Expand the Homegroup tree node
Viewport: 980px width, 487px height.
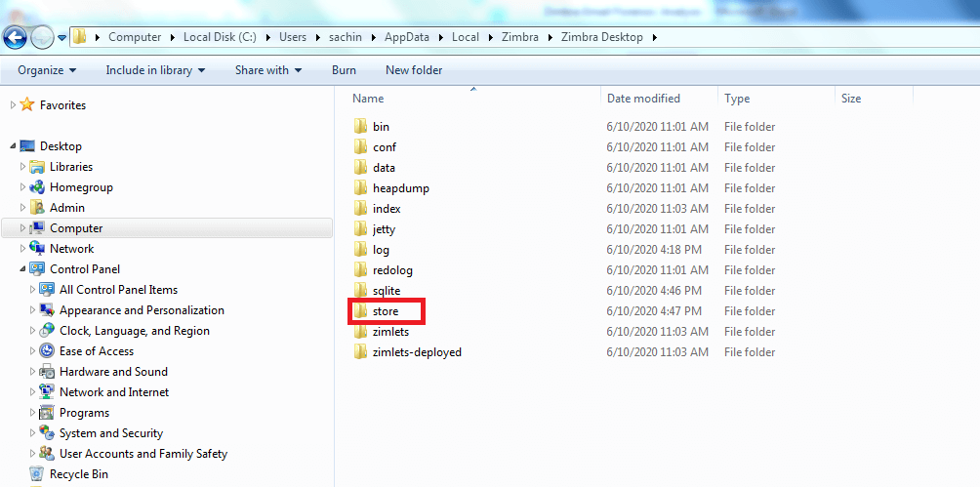pos(23,187)
